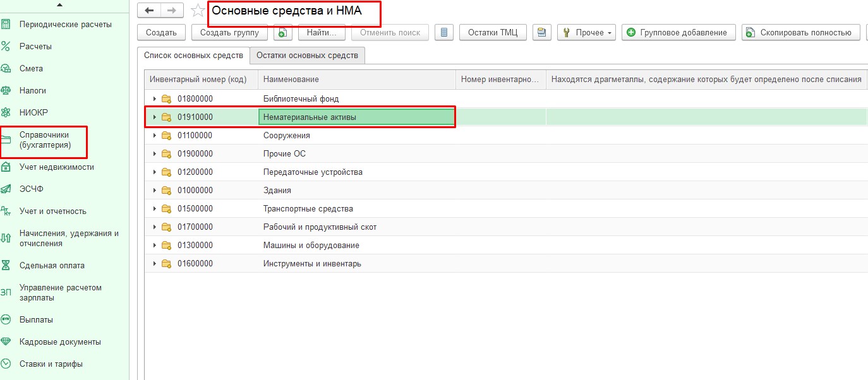
Task: Click the Создать button
Action: pyautogui.click(x=161, y=33)
